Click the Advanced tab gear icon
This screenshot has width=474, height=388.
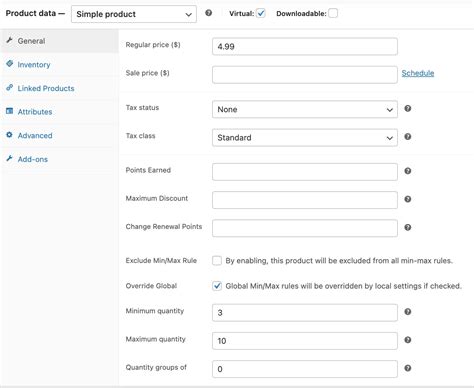click(x=9, y=135)
